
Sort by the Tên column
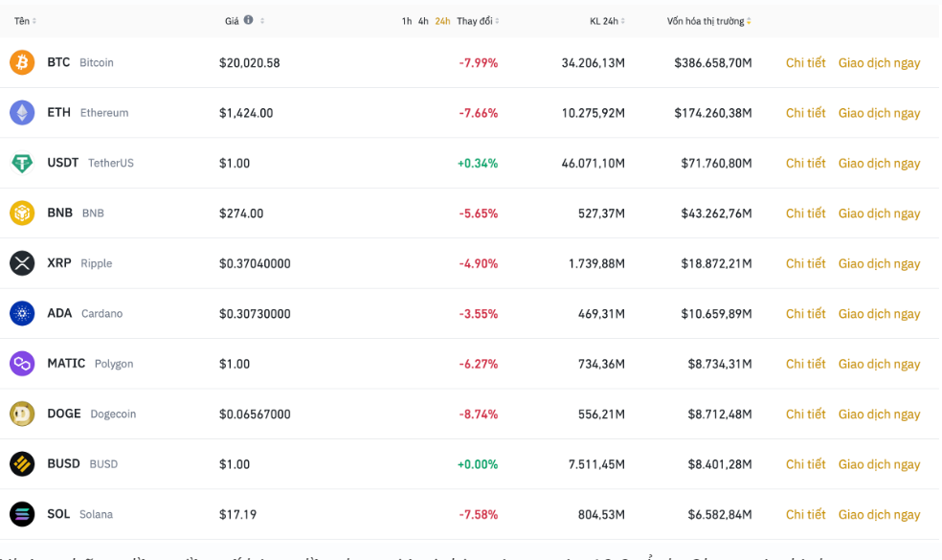point(25,21)
